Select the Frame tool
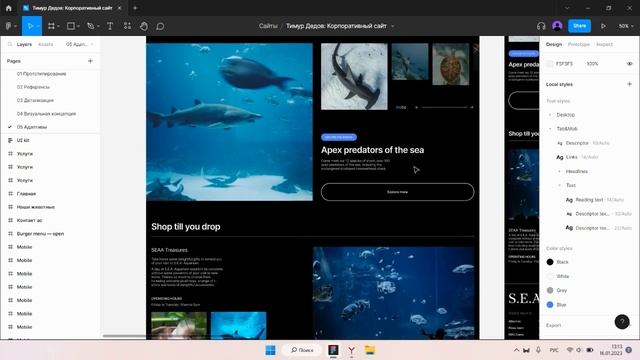Screen dimensions: 640x360 click(x=51, y=26)
